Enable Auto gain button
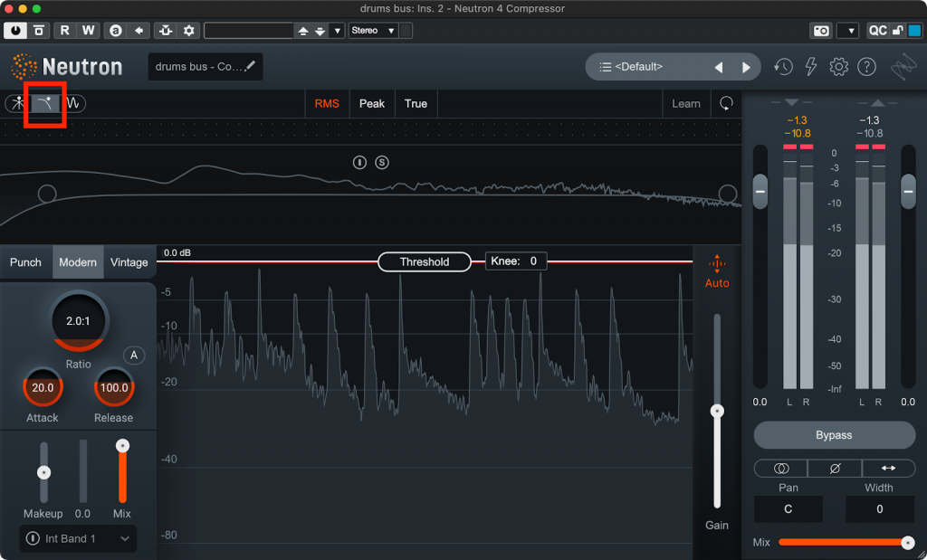This screenshot has height=560, width=927. pos(717,272)
